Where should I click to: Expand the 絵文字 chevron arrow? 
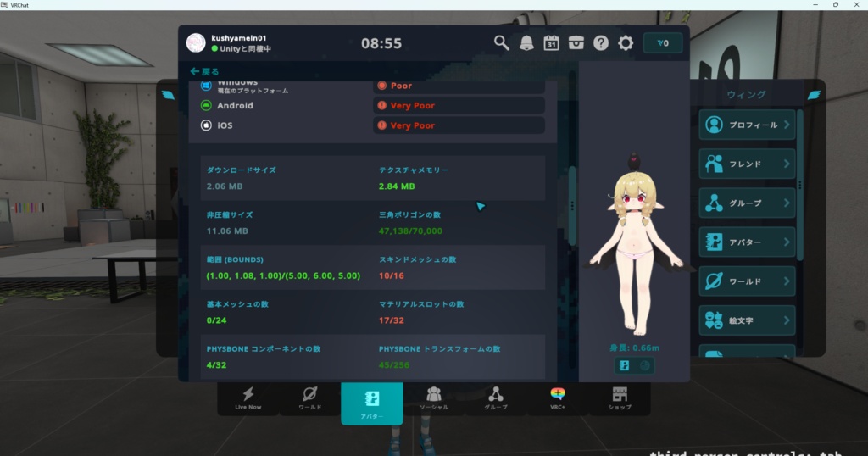point(787,320)
